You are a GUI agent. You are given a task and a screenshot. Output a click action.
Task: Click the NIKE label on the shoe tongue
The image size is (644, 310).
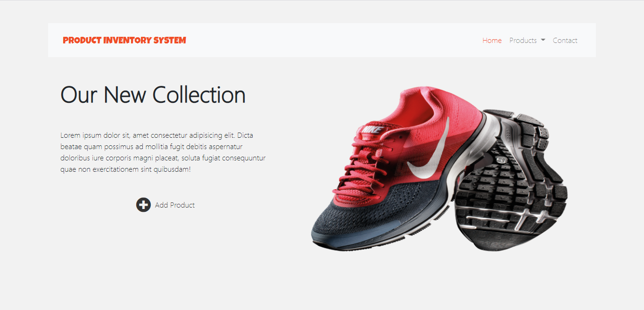click(372, 130)
